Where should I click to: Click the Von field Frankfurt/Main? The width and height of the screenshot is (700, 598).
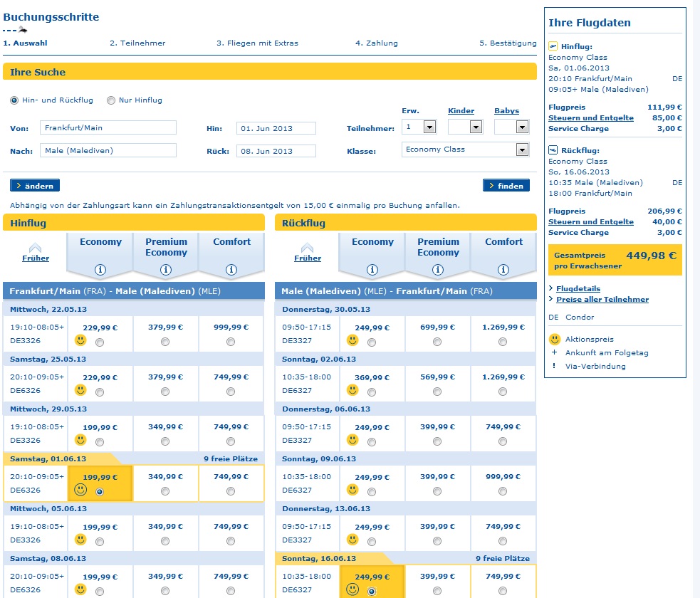108,127
